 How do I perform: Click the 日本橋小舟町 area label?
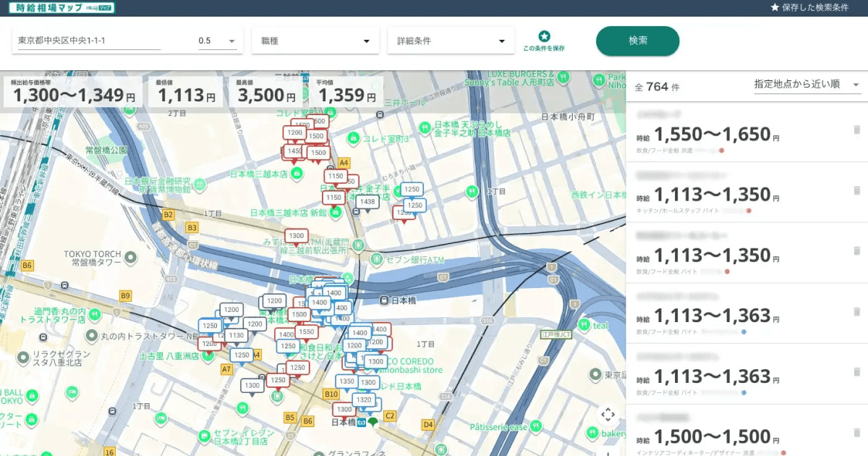[568, 117]
